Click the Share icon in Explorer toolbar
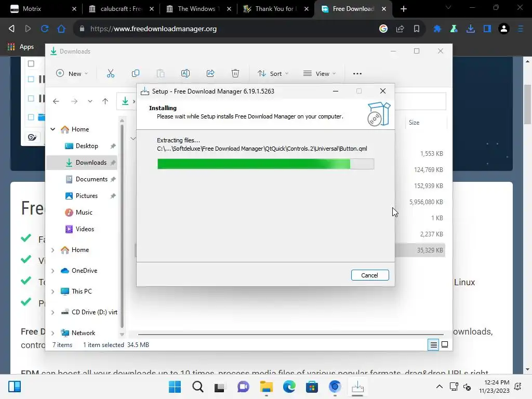 [210, 73]
